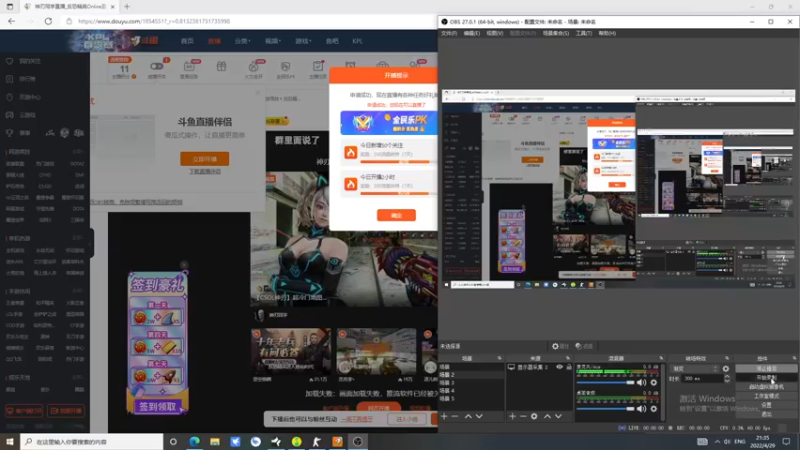Open the OBS 编辑(E) Edit menu

click(x=471, y=33)
